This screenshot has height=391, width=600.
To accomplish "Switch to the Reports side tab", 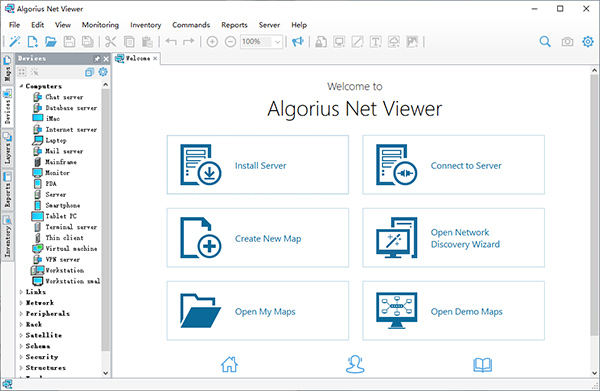I will coord(7,190).
